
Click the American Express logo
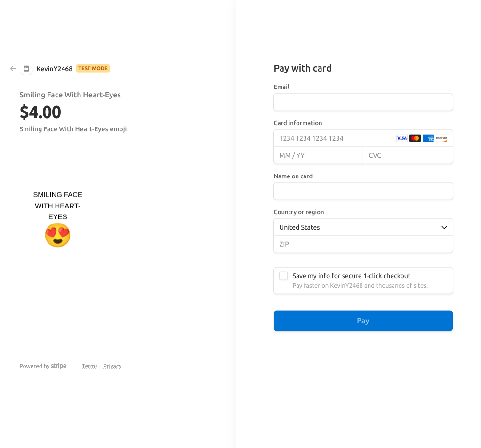click(428, 138)
